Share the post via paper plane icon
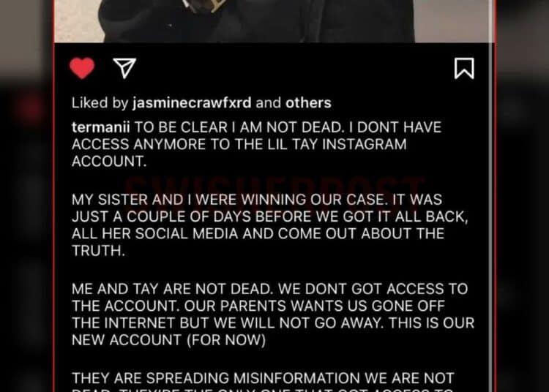 [124, 68]
